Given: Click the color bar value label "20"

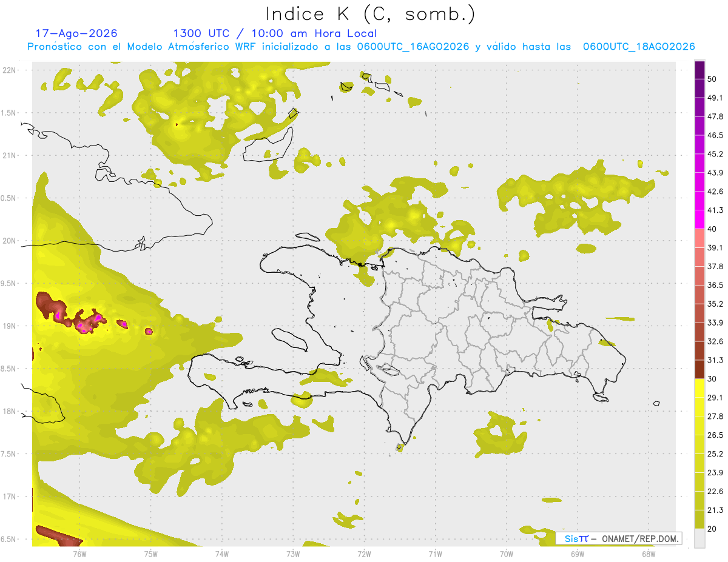Looking at the screenshot, I should (x=712, y=529).
